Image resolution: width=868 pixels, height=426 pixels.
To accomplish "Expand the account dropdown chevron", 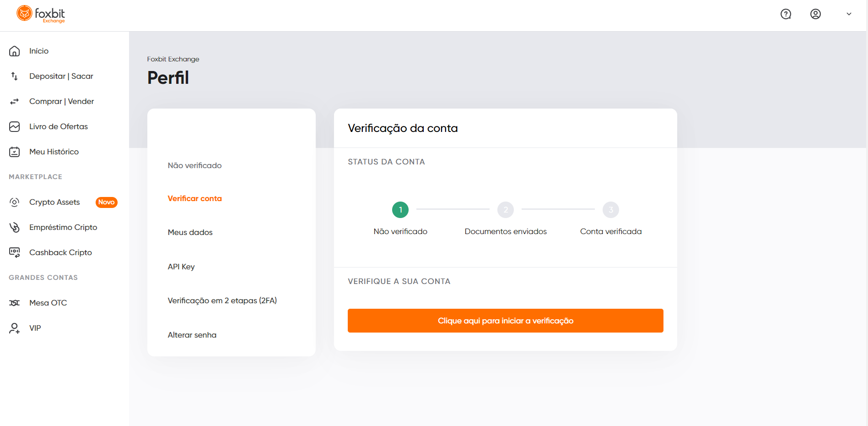I will point(849,14).
